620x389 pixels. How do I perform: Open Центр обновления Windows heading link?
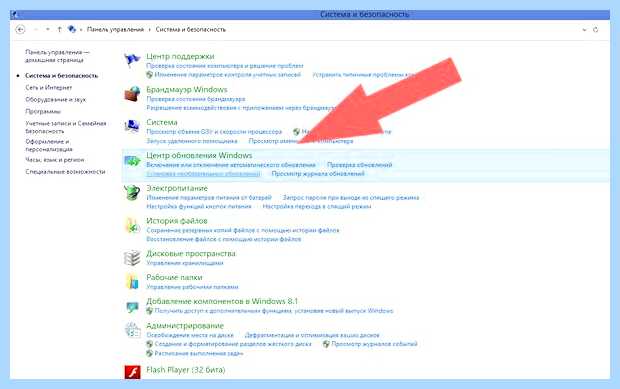(x=199, y=155)
